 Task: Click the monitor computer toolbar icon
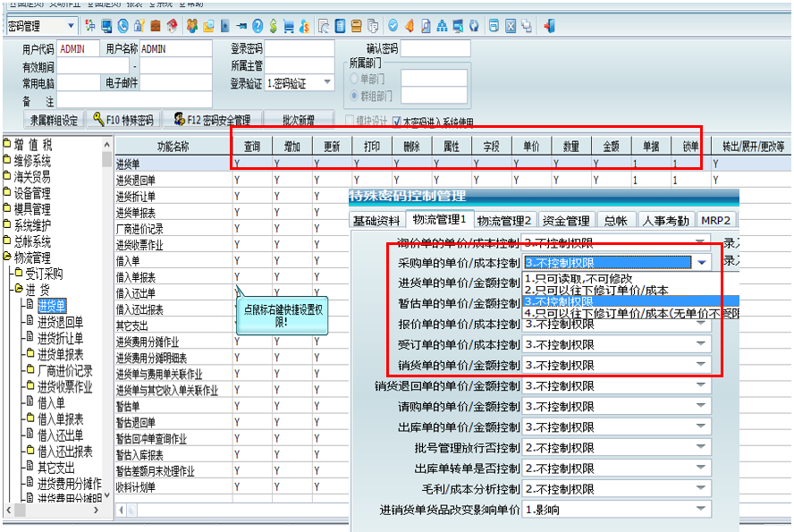pyautogui.click(x=106, y=25)
